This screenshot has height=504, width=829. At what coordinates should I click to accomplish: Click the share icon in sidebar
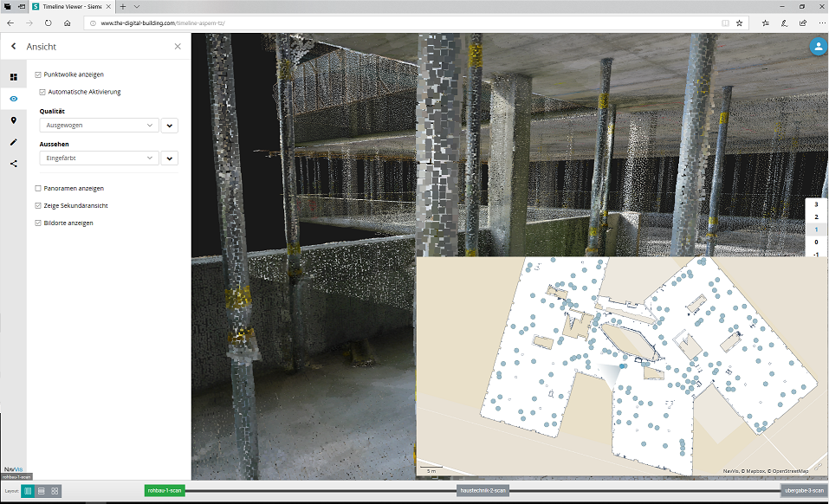(x=13, y=164)
